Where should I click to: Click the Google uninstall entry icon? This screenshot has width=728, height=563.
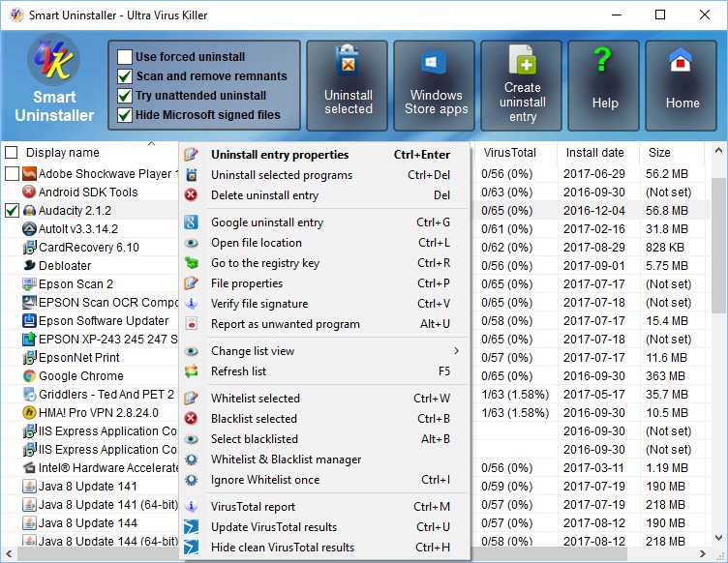pyautogui.click(x=192, y=222)
